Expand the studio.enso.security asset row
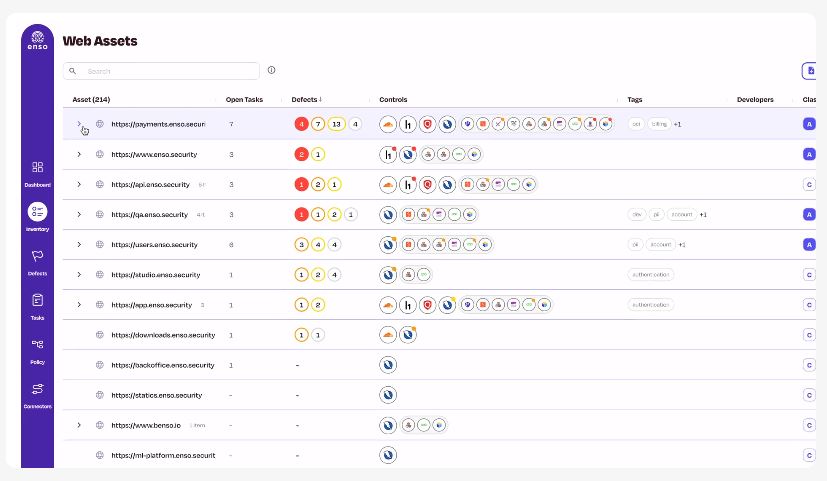827x481 pixels. click(x=79, y=274)
